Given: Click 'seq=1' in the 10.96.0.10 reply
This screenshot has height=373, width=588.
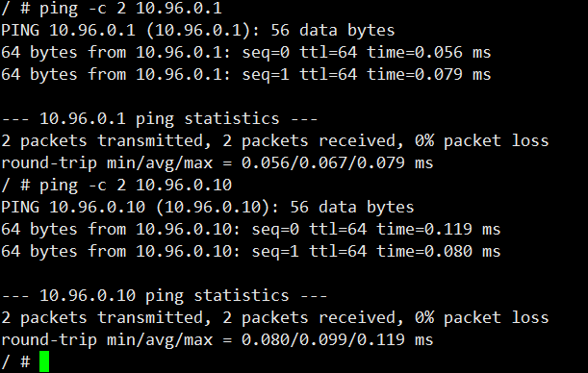Looking at the screenshot, I should [x=275, y=251].
